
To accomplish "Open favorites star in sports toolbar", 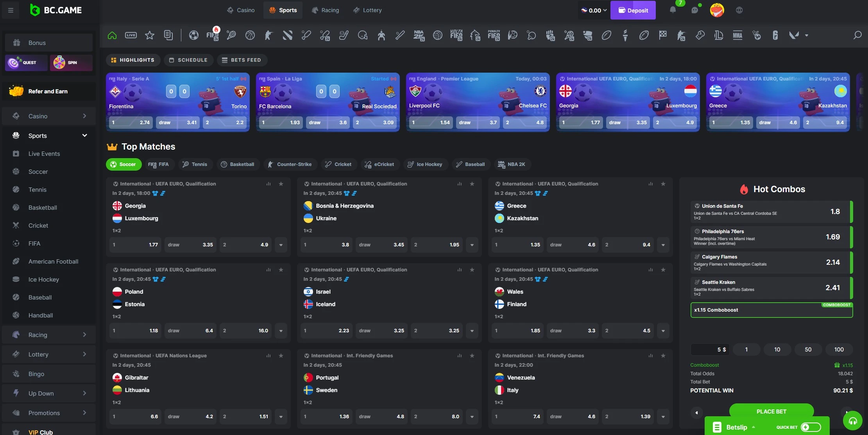I will 150,35.
